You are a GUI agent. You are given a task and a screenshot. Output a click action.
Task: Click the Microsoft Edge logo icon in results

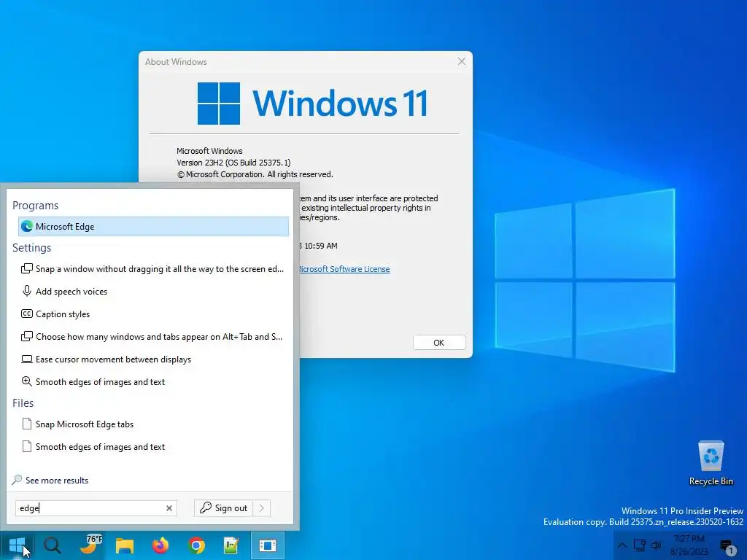pos(27,227)
